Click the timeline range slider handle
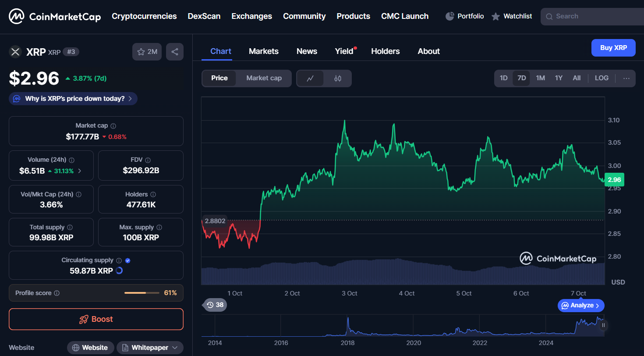This screenshot has height=356, width=644. [603, 325]
